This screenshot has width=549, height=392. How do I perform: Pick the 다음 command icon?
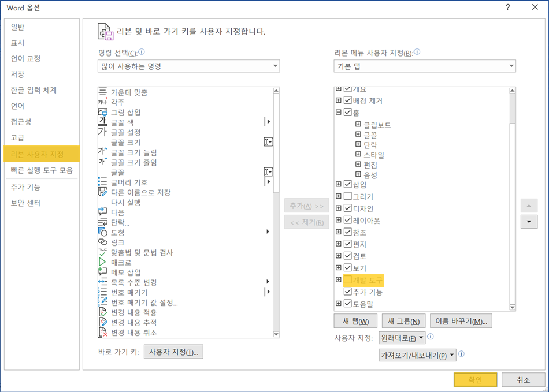[103, 212]
